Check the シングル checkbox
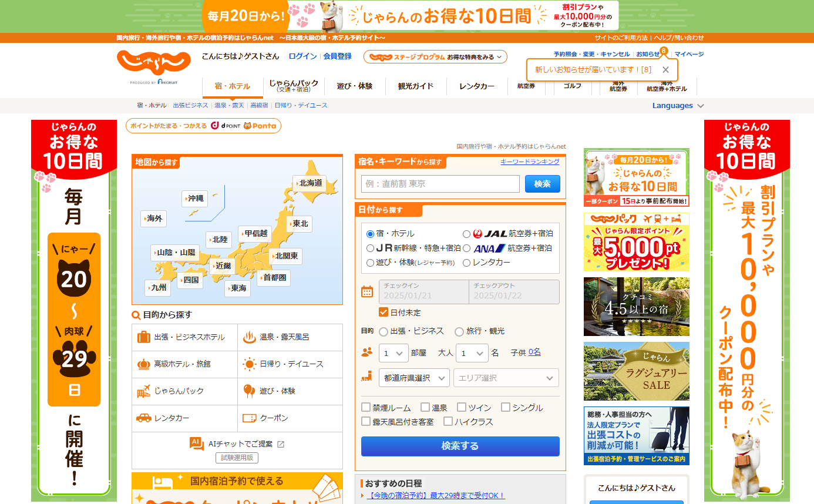Screen dimensions: 814x504 506,407
